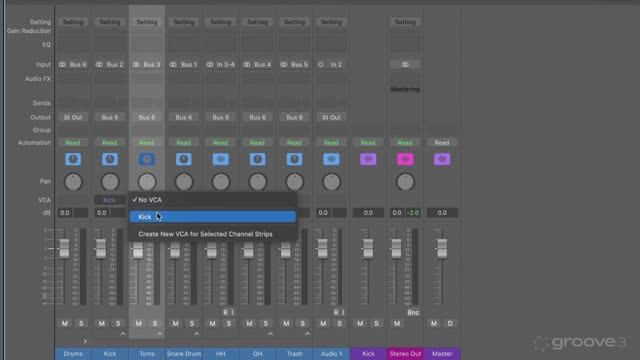Open Setting menu on Drums channel
This screenshot has height=360, width=640.
click(73, 22)
